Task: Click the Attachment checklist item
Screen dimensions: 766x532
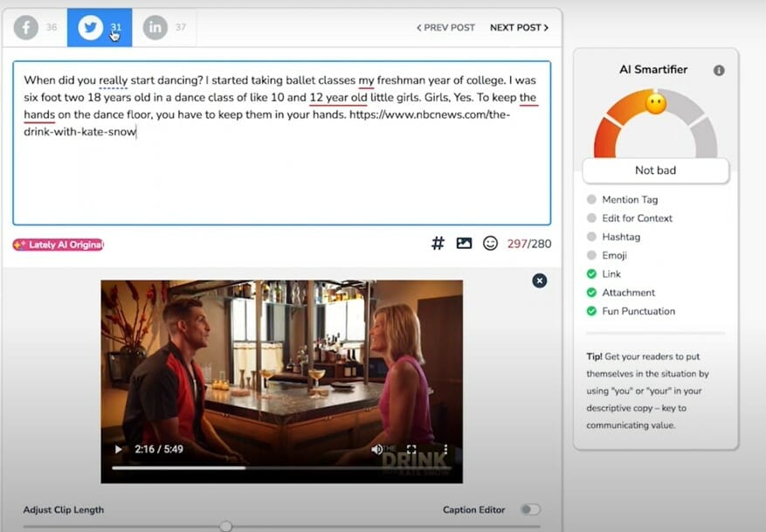Action: click(x=620, y=292)
